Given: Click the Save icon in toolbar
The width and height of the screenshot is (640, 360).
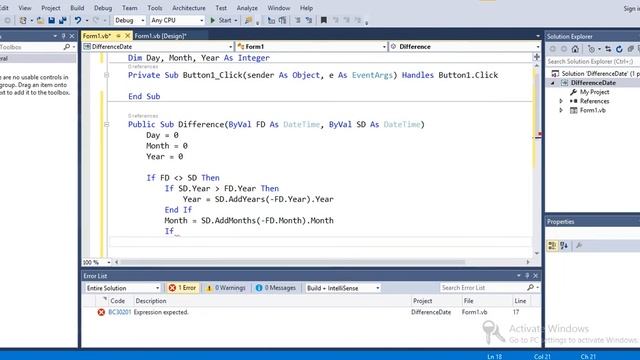Looking at the screenshot, I should coord(51,20).
